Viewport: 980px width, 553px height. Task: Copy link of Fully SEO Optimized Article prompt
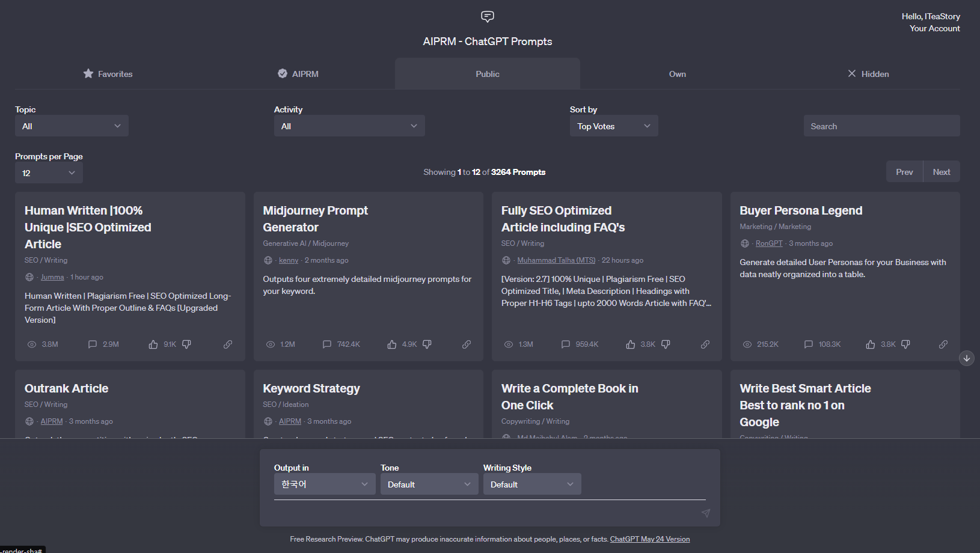[705, 344]
